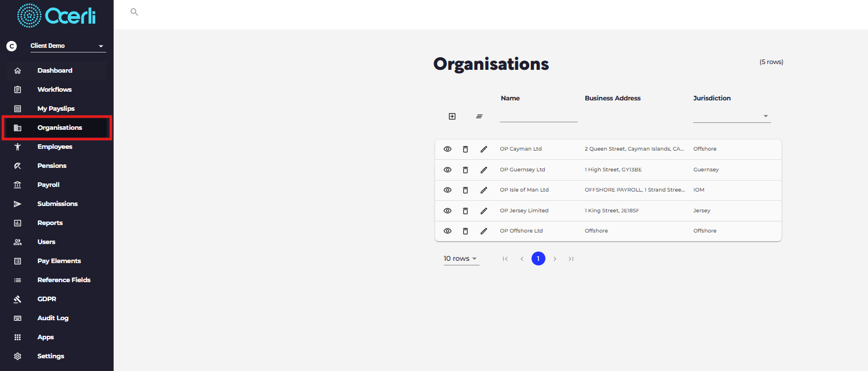Go to Dashboard in sidebar
This screenshot has height=371, width=868.
tap(57, 70)
